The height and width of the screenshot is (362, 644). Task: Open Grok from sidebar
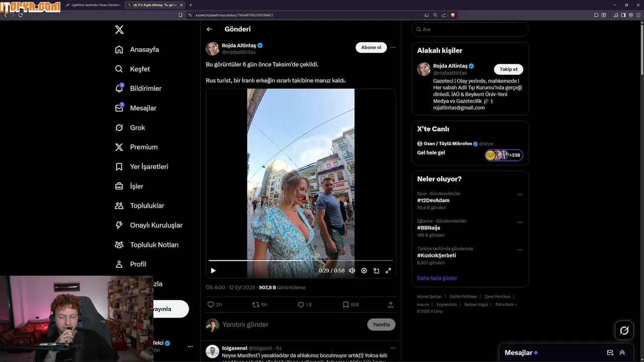coord(130,128)
